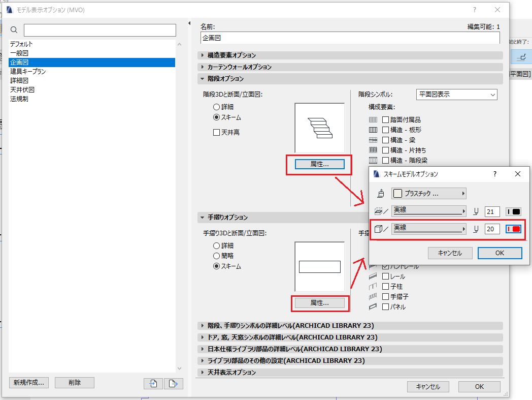
Task: Click the search magnifier icon in MVO list
Action: click(x=14, y=30)
